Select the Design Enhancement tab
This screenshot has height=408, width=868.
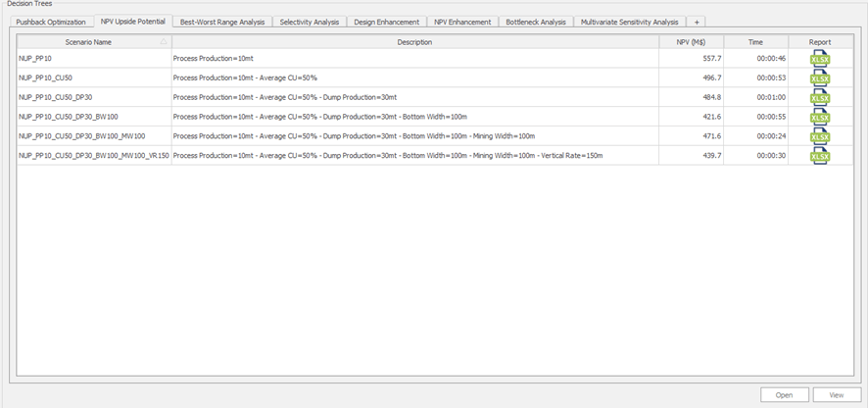(x=386, y=22)
